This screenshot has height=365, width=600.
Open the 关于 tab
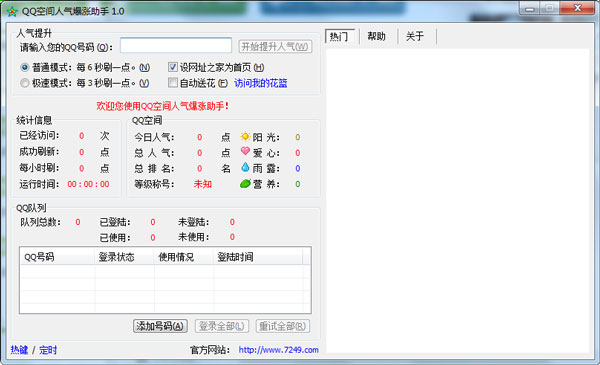(x=415, y=36)
